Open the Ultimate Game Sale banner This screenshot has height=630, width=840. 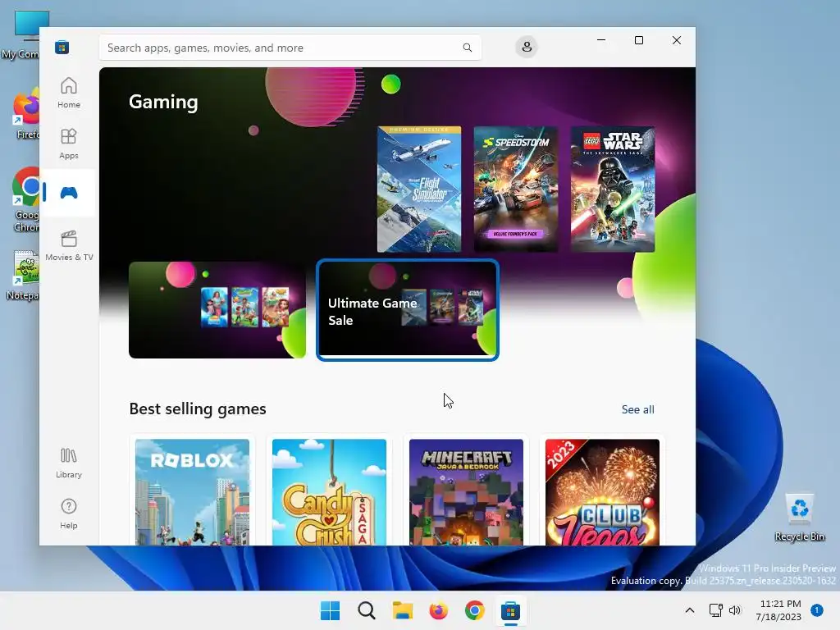click(x=408, y=310)
